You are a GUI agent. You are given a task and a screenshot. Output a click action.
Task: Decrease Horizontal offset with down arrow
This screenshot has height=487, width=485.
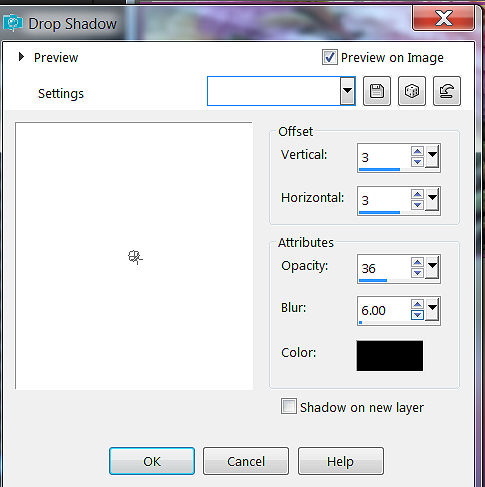tap(417, 205)
